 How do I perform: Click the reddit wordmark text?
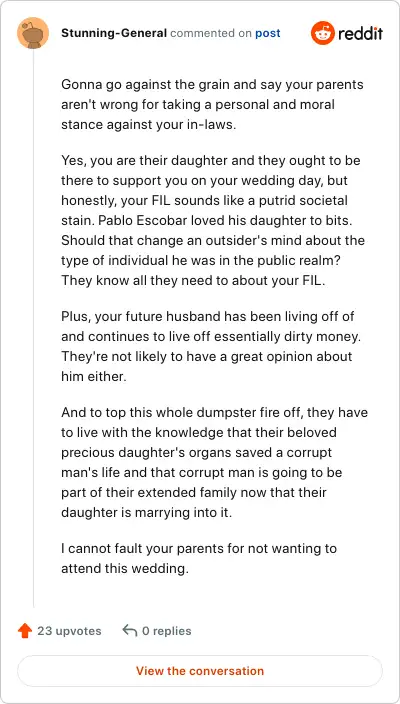pos(360,33)
